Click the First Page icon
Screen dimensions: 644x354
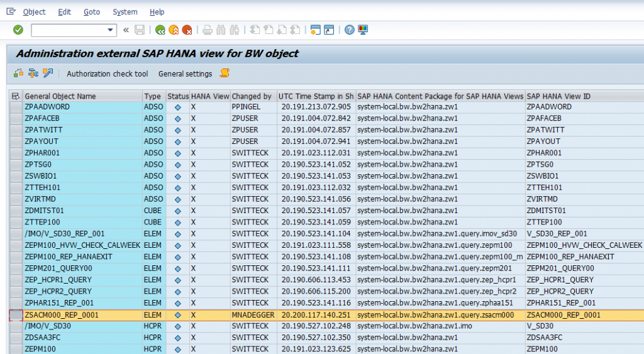coord(255,30)
